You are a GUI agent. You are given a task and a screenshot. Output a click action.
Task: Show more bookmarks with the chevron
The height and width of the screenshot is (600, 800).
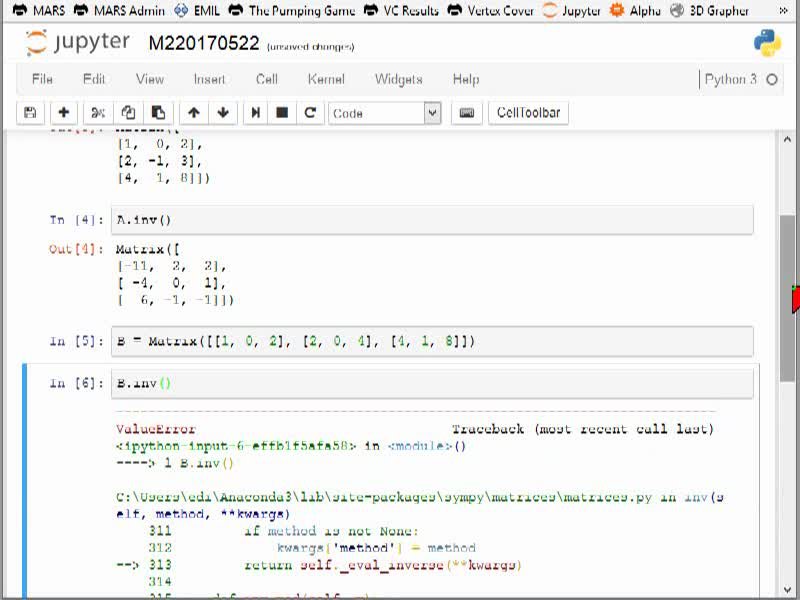coord(783,10)
